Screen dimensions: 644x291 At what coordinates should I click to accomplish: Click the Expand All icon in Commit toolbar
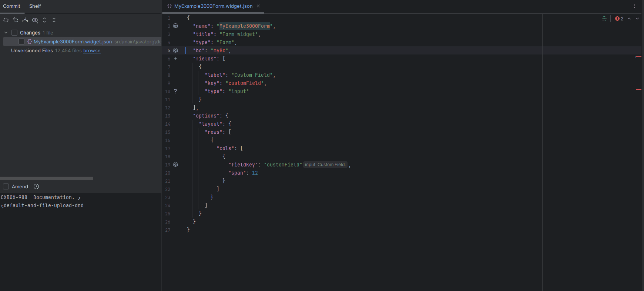(x=44, y=20)
